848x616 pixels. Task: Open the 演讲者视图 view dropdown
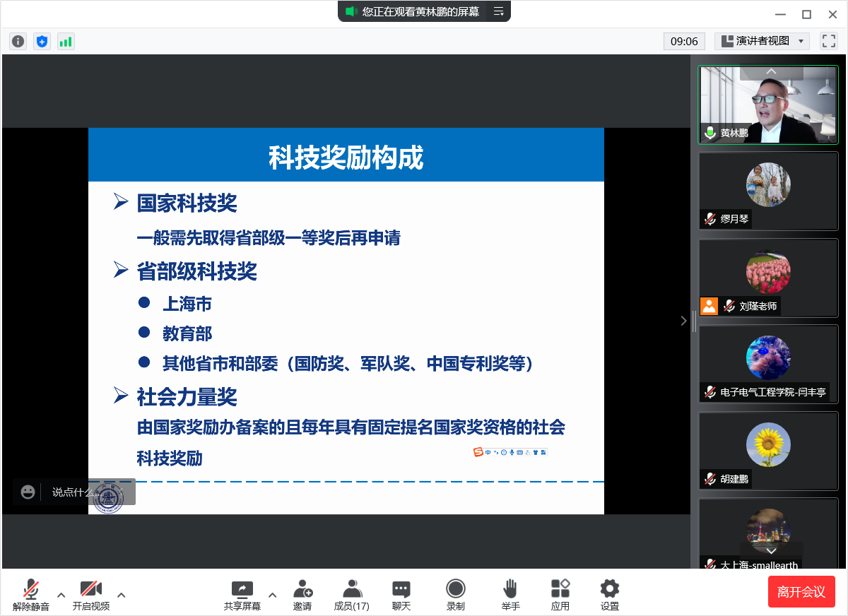pyautogui.click(x=762, y=41)
